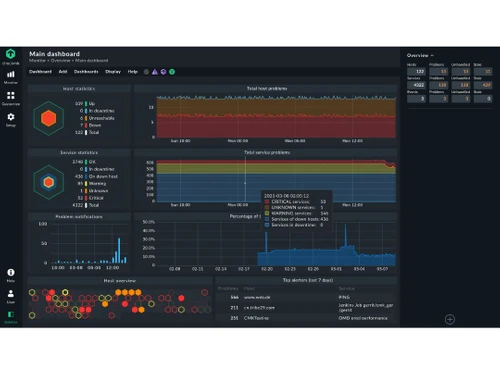
Task: Click the tallest bar in Problem notifications chart
Action: click(x=119, y=251)
